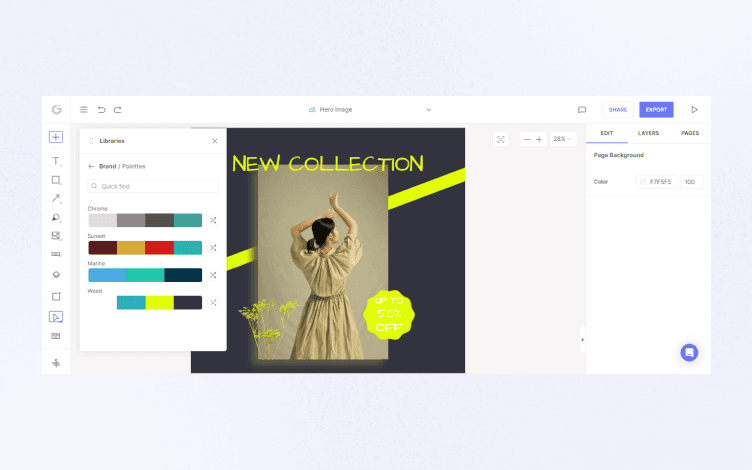Click the blue plus add-element tool
This screenshot has height=470, width=752.
pos(56,137)
